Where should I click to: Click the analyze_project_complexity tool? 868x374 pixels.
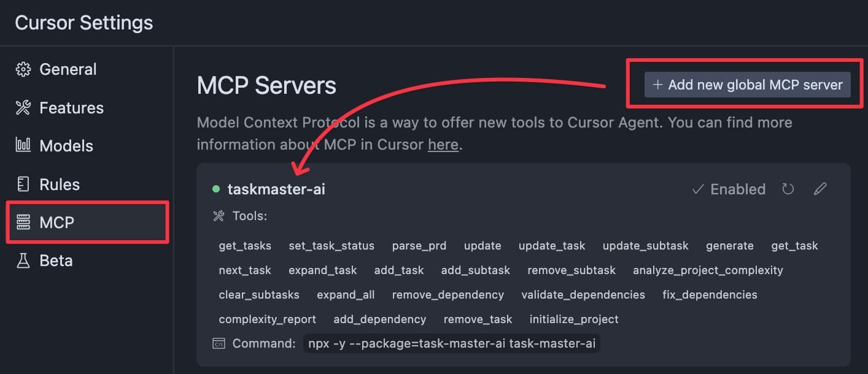tap(708, 270)
